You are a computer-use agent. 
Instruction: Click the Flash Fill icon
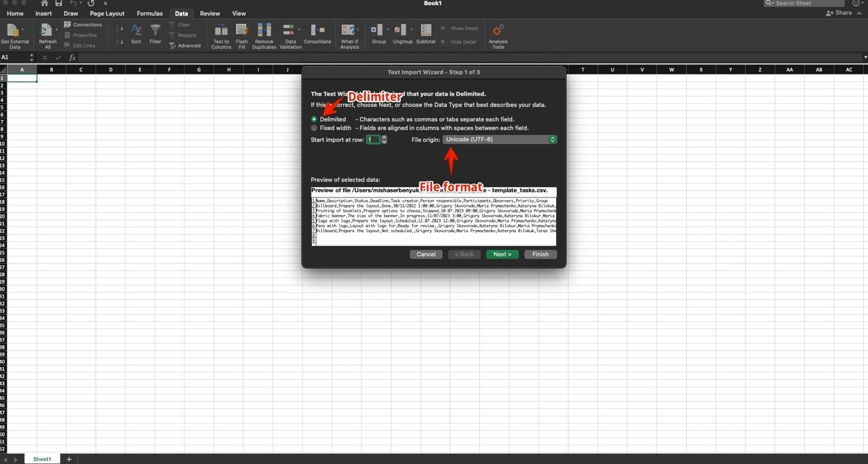click(241, 31)
